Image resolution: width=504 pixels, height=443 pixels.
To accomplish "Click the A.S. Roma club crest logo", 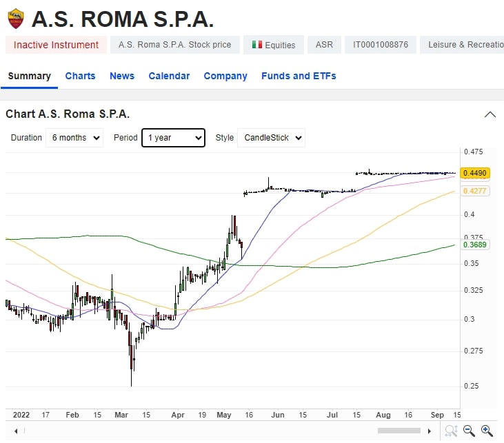I will [15, 19].
